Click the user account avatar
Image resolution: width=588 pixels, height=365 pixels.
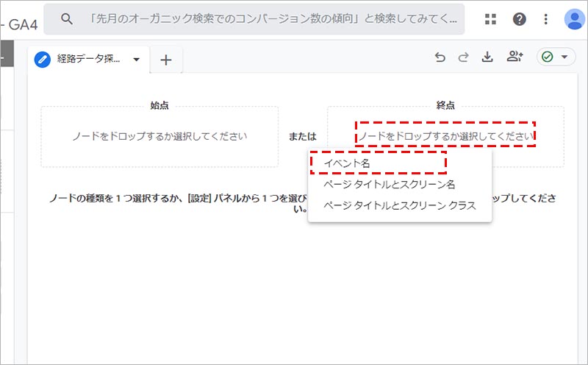point(573,19)
